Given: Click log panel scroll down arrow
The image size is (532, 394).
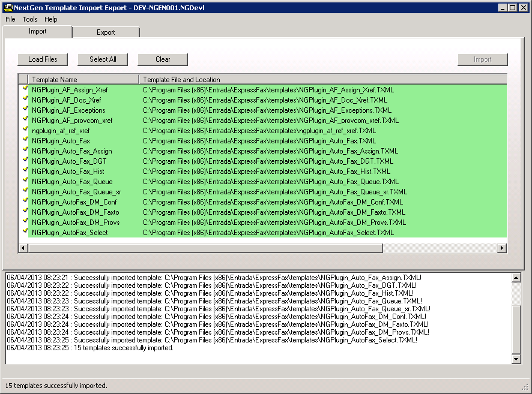Looking at the screenshot, I should pos(516,359).
